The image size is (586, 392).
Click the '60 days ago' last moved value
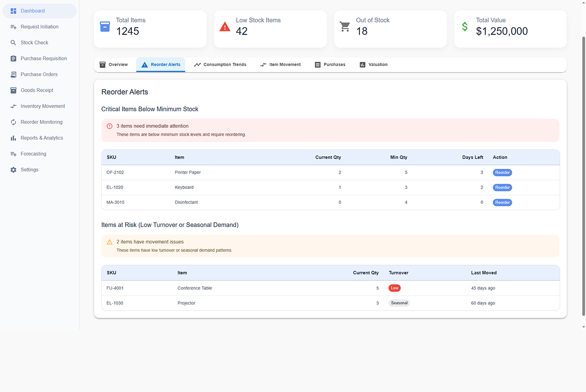tap(483, 303)
